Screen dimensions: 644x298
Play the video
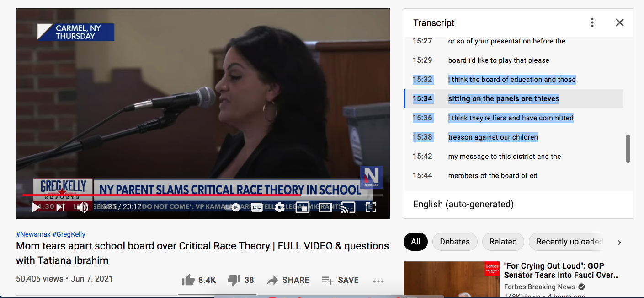[x=36, y=207]
